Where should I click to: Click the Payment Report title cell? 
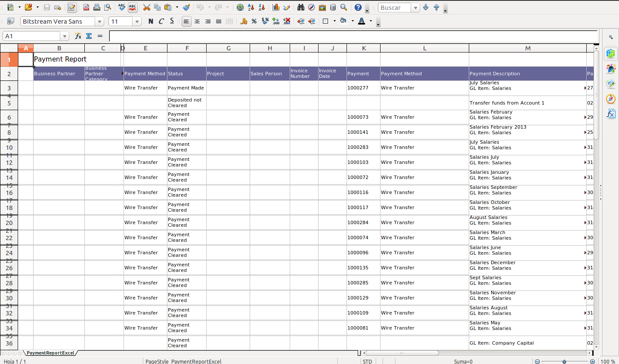pyautogui.click(x=60, y=59)
